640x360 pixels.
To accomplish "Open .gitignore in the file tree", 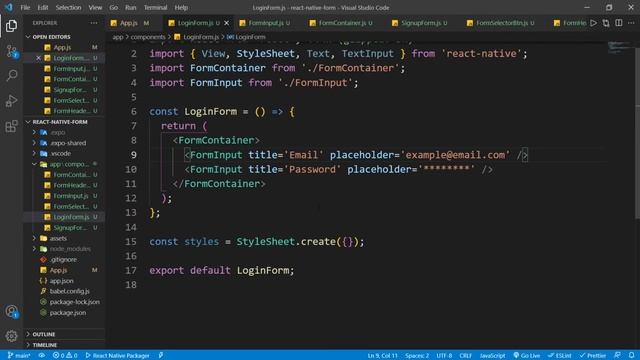I will pos(63,260).
